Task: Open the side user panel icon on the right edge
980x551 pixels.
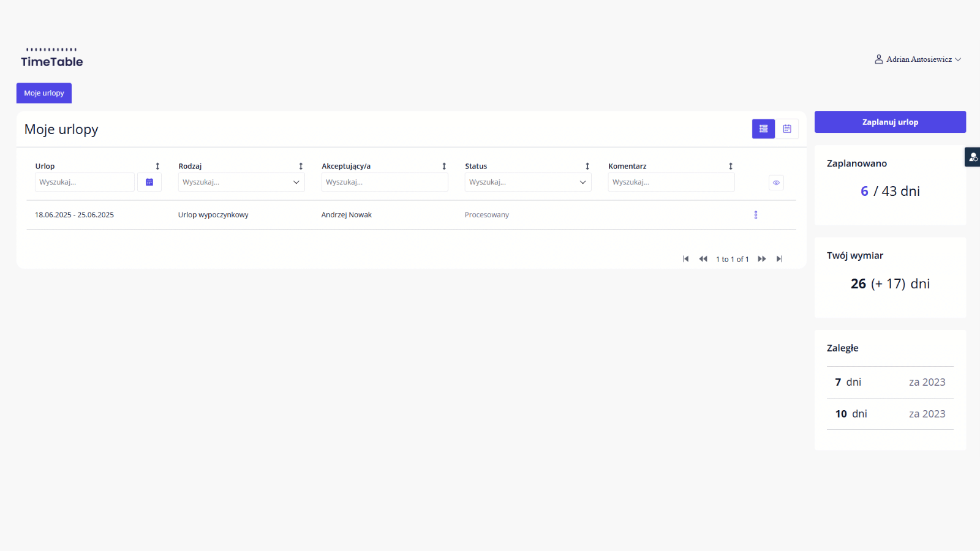Action: click(x=973, y=157)
